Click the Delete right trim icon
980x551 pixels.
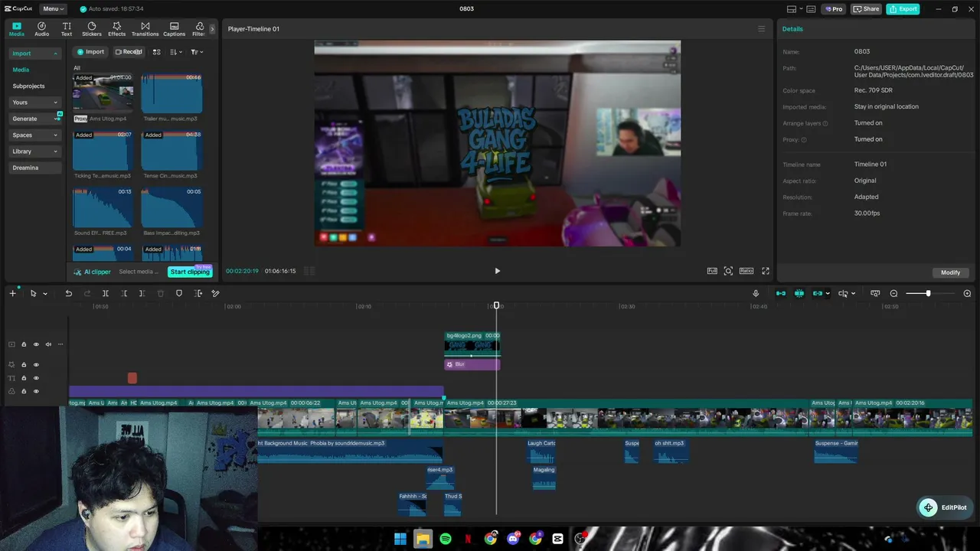pyautogui.click(x=142, y=293)
